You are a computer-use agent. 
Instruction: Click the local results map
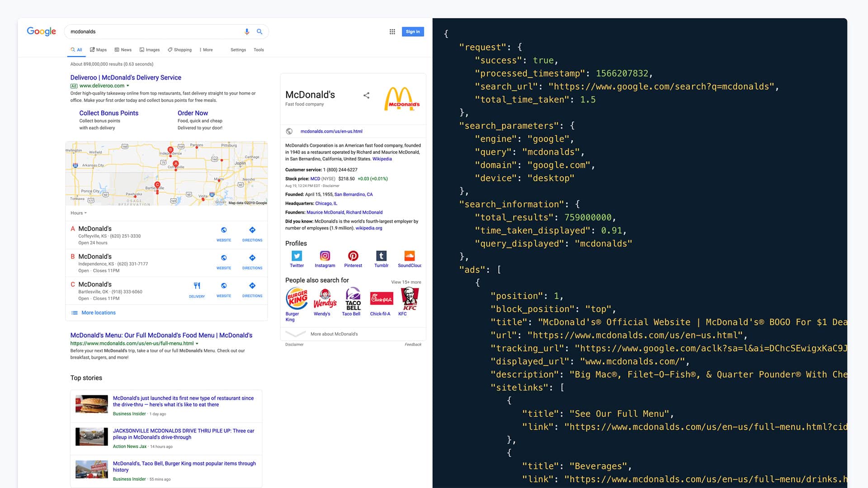(166, 174)
